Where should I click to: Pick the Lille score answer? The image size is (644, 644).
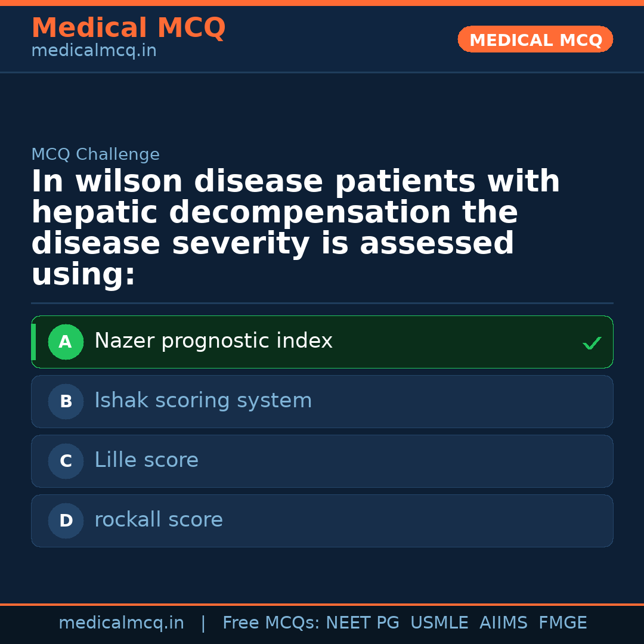146,460
